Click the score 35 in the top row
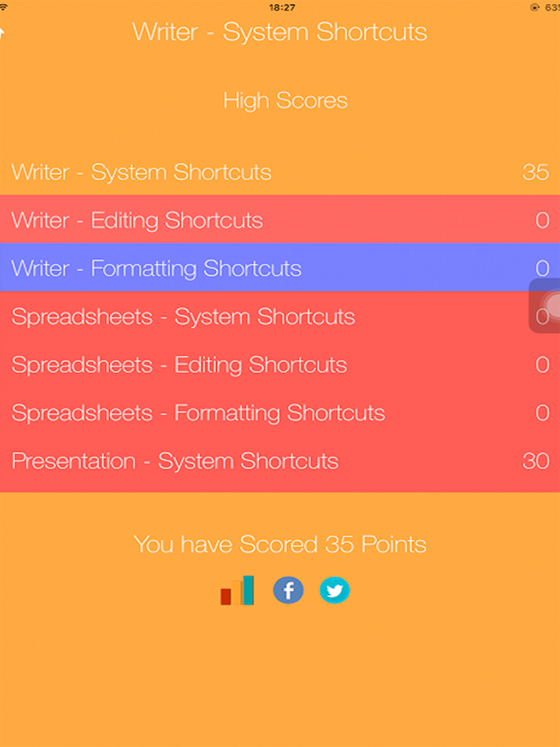560x747 pixels. tap(535, 172)
